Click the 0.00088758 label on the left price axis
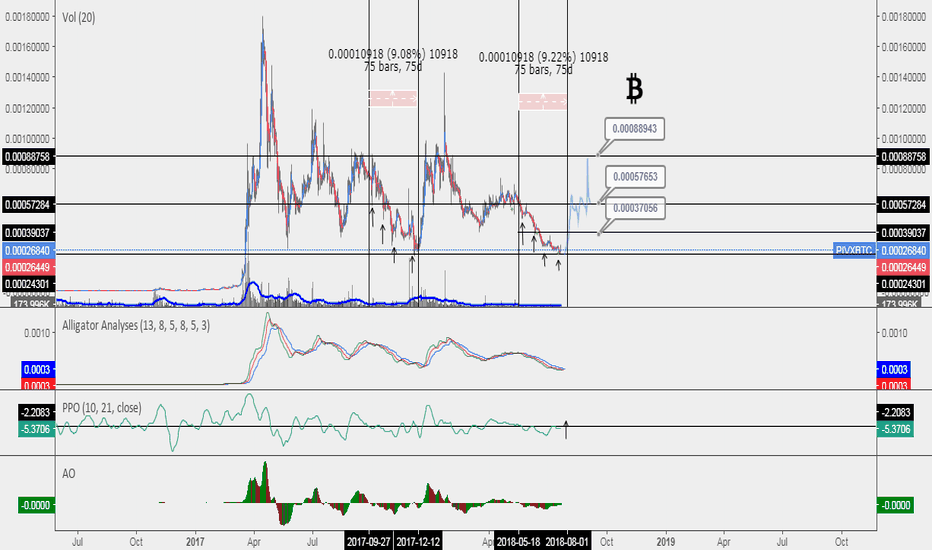The width and height of the screenshot is (932, 550). pyautogui.click(x=27, y=157)
